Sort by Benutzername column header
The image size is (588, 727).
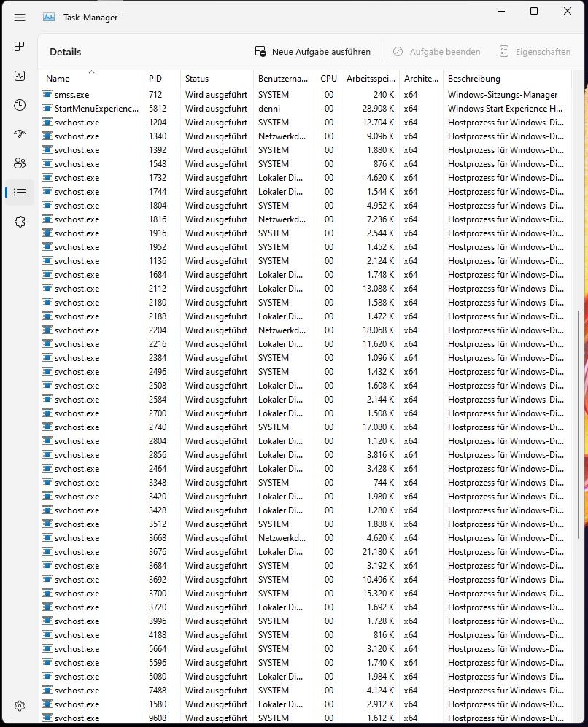point(283,78)
